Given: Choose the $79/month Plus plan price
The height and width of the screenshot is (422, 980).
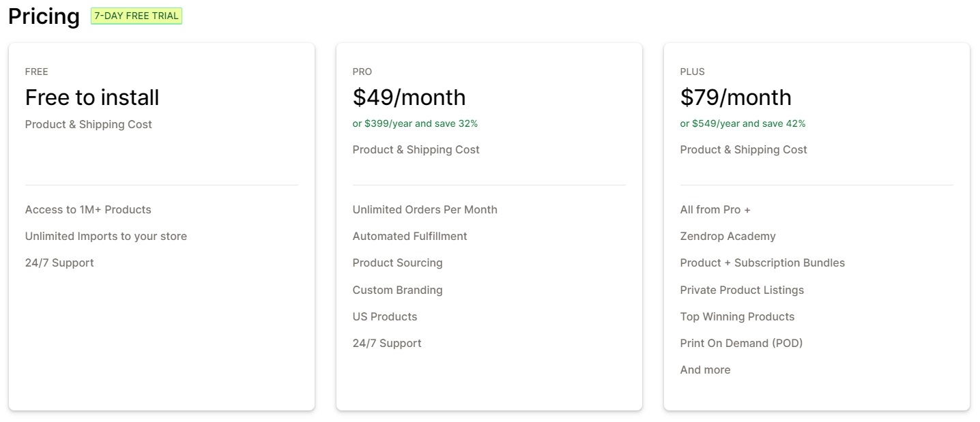Looking at the screenshot, I should coord(736,97).
